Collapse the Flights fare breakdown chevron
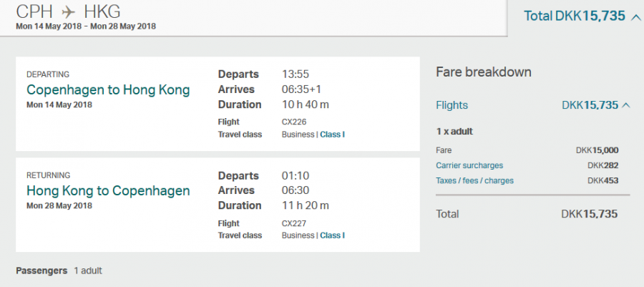644x287 pixels. point(626,105)
